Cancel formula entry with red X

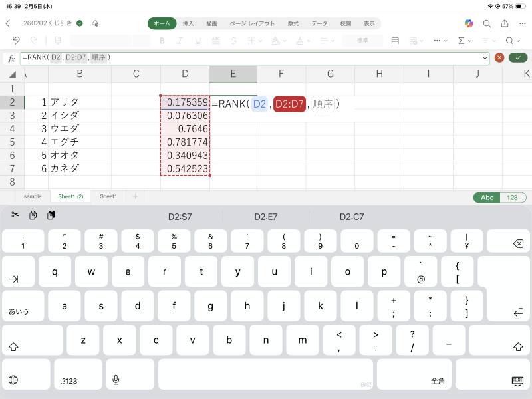499,58
